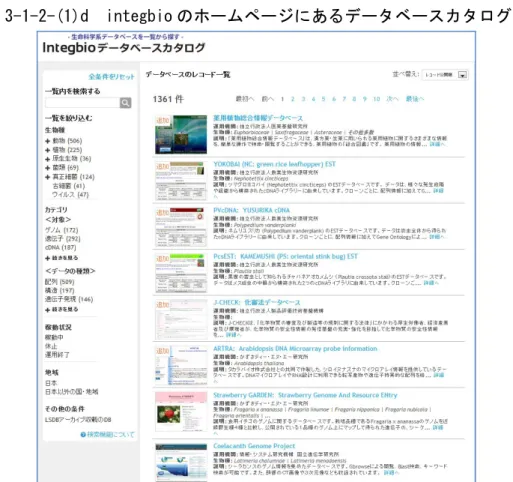The image size is (513, 482).
Task: Open the Strawberry GARDEN database link
Action: [305, 395]
